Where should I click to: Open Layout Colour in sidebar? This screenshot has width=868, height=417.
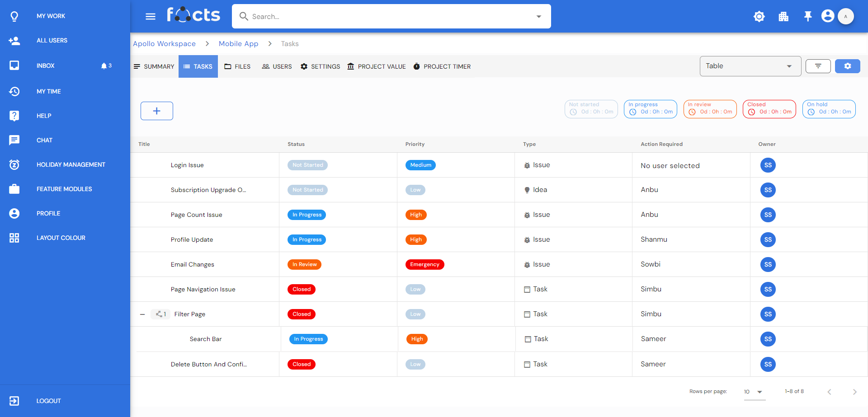click(x=61, y=238)
